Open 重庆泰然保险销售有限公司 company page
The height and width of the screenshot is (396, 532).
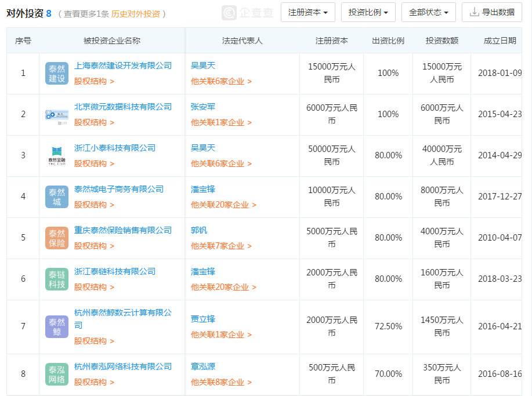(123, 230)
